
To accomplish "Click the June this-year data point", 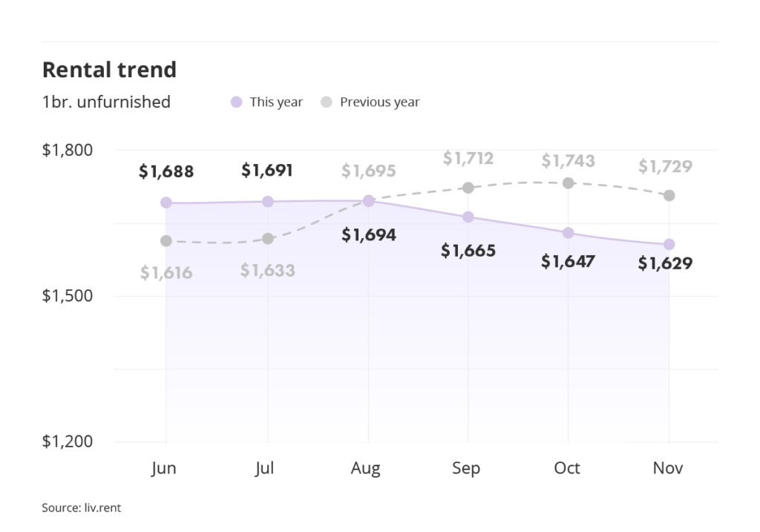I will [x=166, y=203].
